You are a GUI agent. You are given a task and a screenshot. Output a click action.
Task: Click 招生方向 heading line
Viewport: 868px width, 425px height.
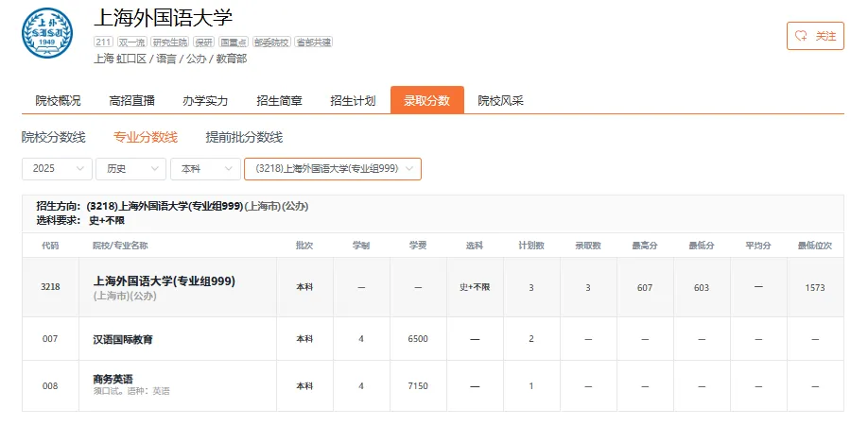172,206
